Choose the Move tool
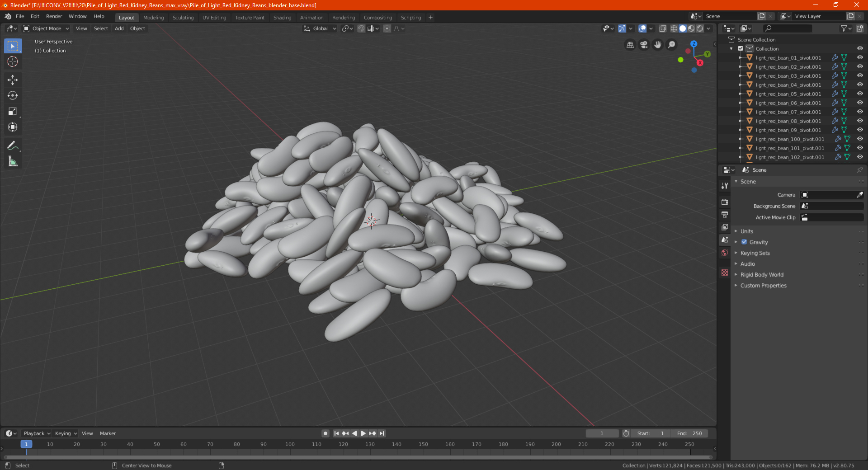868x470 pixels. pos(13,80)
